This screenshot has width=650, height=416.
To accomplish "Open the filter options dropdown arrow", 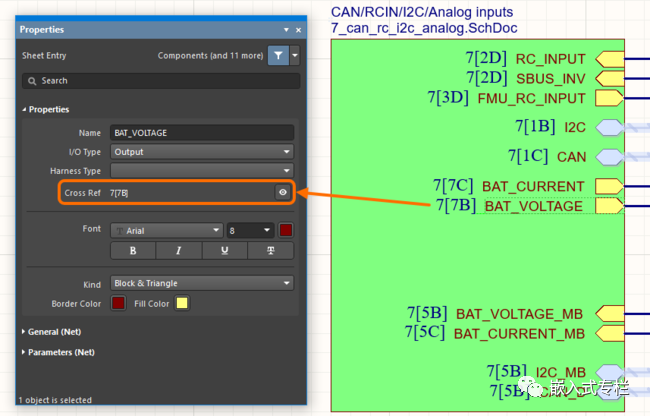I will (295, 56).
